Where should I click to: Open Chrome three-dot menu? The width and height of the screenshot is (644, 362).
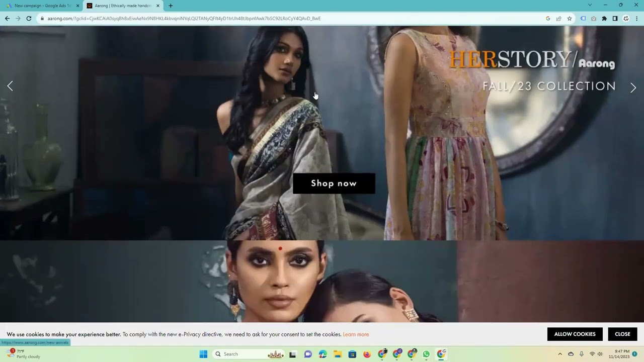636,19
